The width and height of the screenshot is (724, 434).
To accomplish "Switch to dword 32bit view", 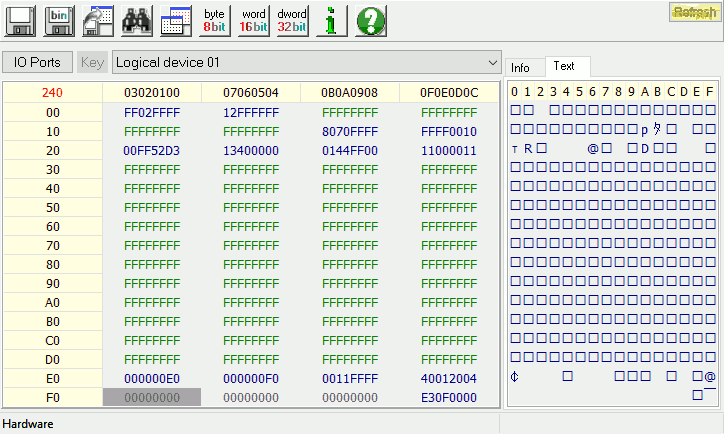I will coord(293,20).
